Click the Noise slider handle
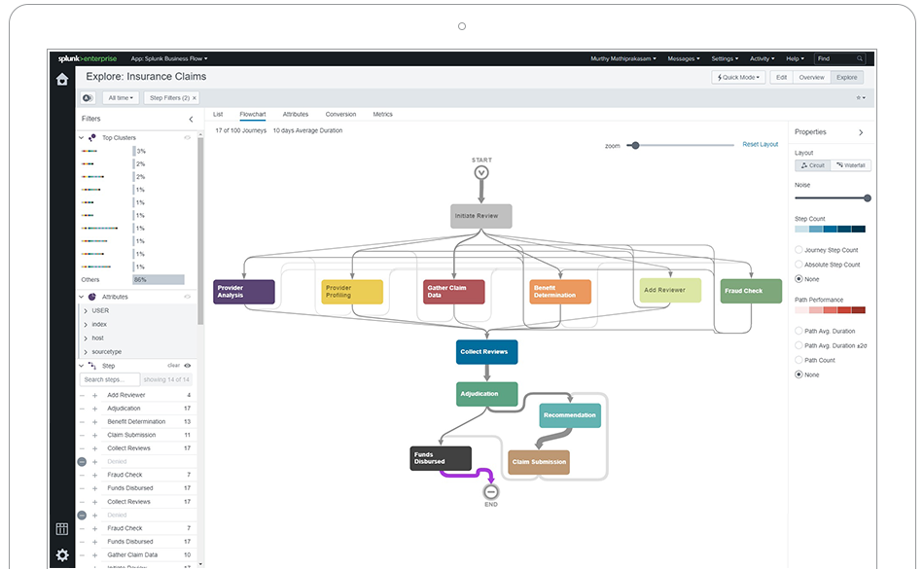Image resolution: width=924 pixels, height=570 pixels. click(x=868, y=198)
